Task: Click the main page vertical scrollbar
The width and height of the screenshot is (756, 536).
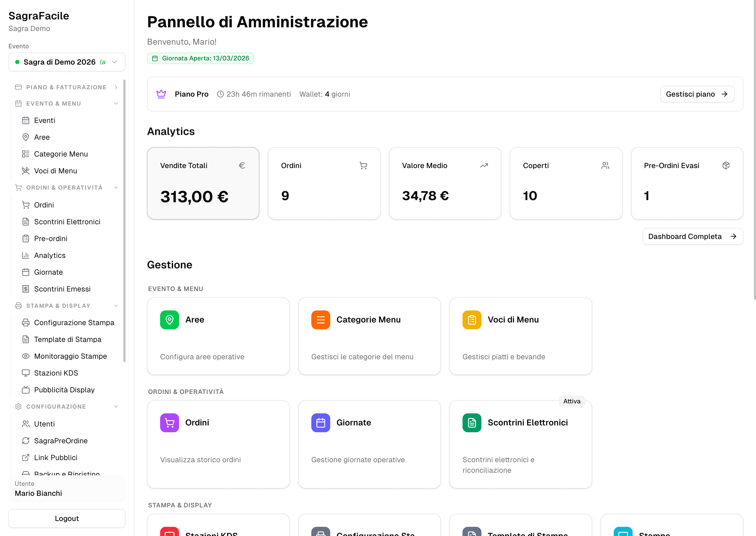Action: coord(754,149)
